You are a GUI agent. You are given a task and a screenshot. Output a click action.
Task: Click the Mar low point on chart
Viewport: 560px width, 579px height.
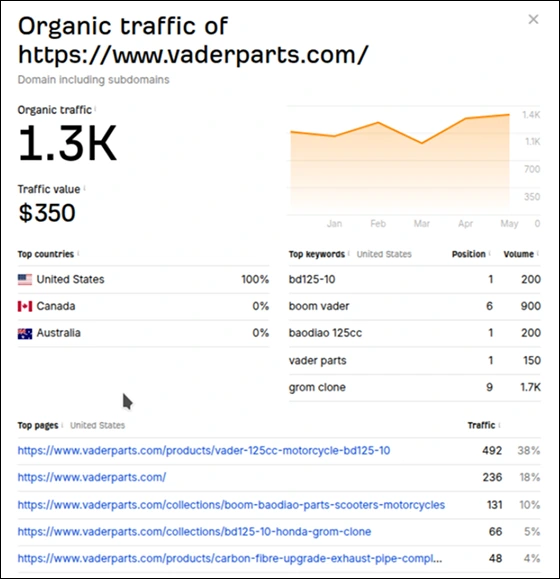[422, 143]
